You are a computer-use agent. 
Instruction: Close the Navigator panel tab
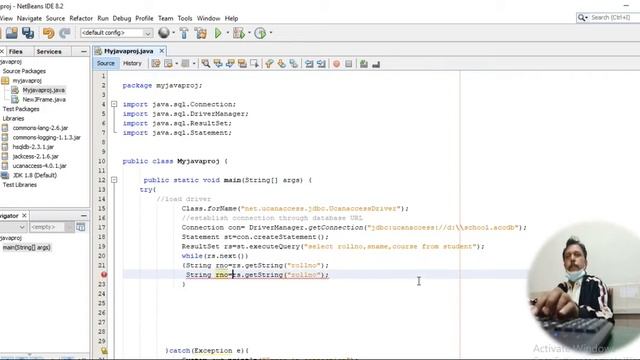[24, 215]
